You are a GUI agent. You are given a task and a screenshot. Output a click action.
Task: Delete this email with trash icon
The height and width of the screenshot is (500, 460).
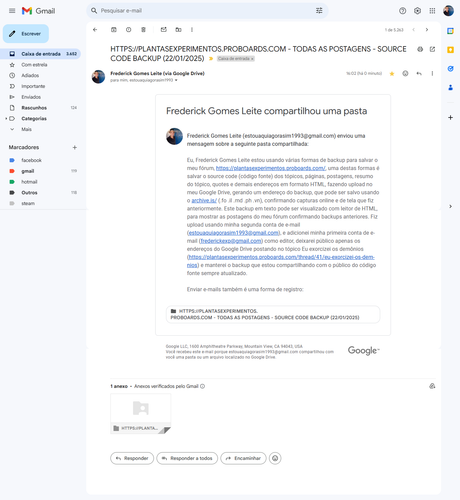143,30
